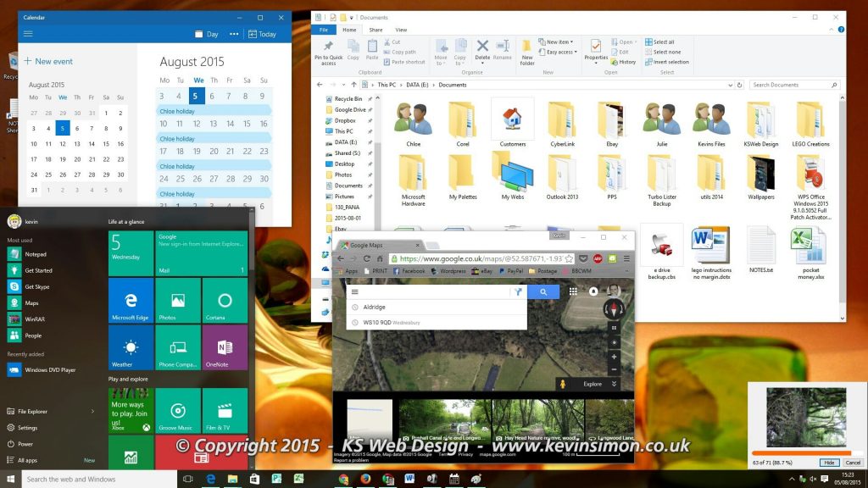Click the Street View pegman icon
Image resolution: width=868 pixels, height=488 pixels.
[560, 384]
